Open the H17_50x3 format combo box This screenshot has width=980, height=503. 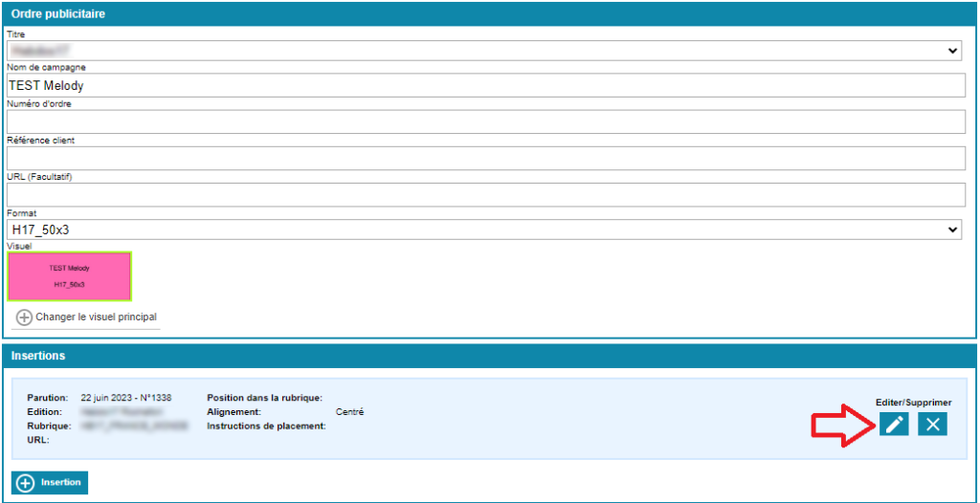pyautogui.click(x=479, y=230)
